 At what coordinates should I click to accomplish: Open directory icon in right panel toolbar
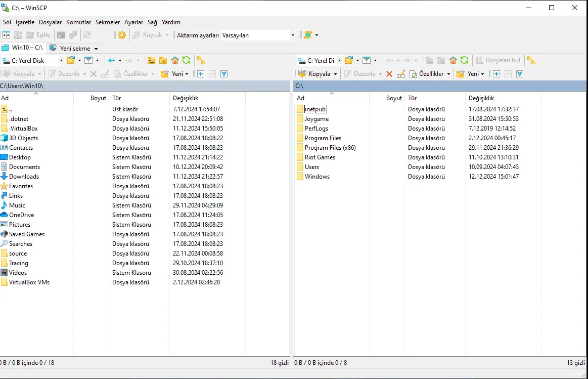point(349,60)
